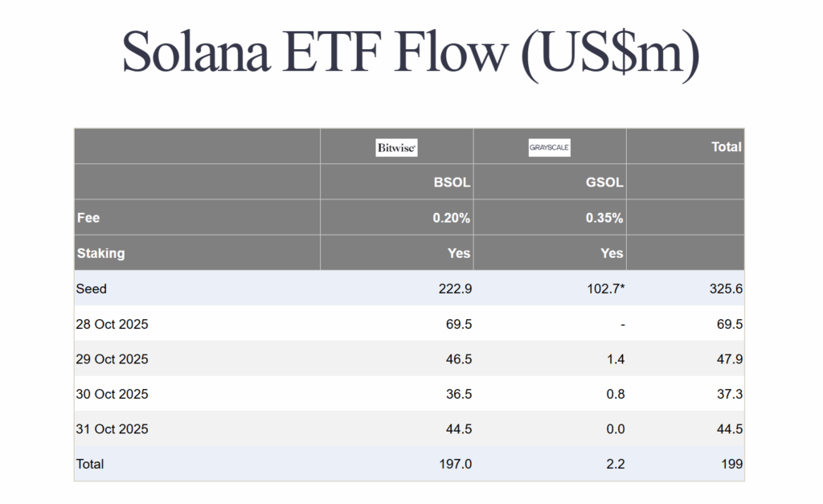The height and width of the screenshot is (504, 823).
Task: Click the Staking row label
Action: pyautogui.click(x=101, y=253)
